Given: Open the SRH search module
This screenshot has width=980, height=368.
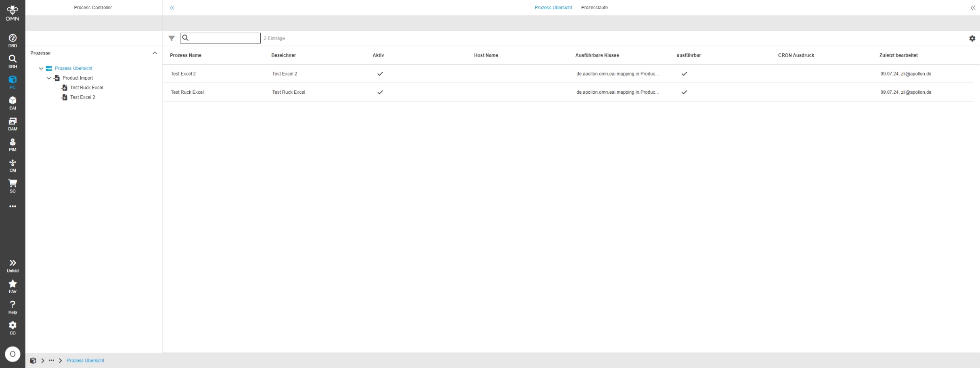Looking at the screenshot, I should click(x=13, y=62).
